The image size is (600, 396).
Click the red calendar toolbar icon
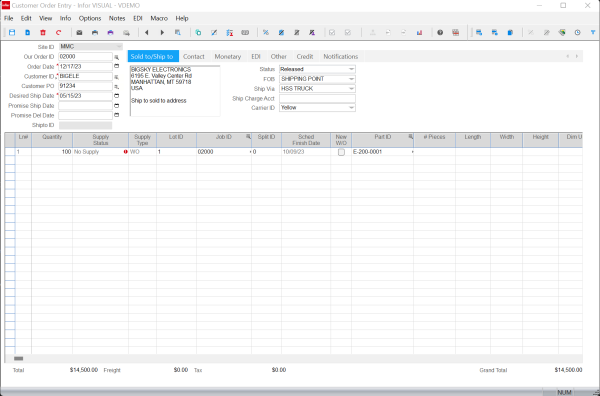click(x=455, y=33)
